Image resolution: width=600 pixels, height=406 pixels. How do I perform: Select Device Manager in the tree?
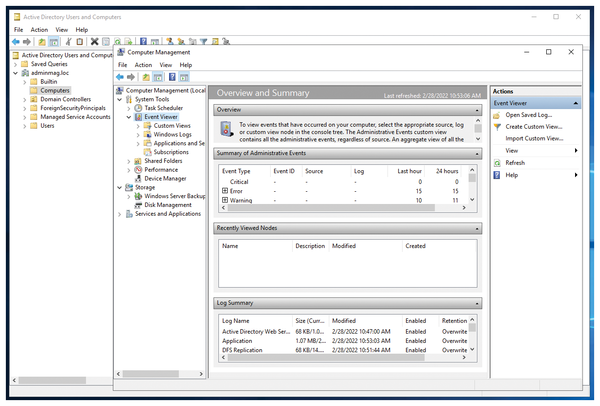point(165,178)
